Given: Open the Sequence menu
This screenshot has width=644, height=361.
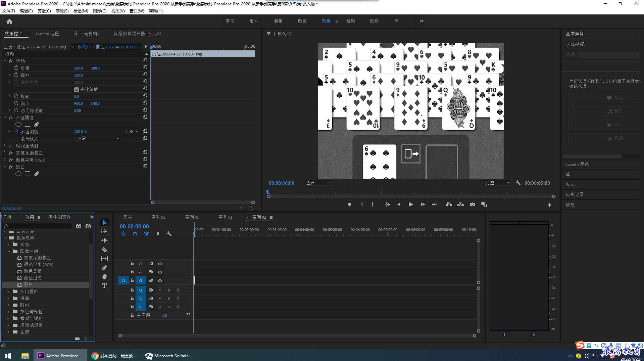Looking at the screenshot, I should pyautogui.click(x=62, y=11).
